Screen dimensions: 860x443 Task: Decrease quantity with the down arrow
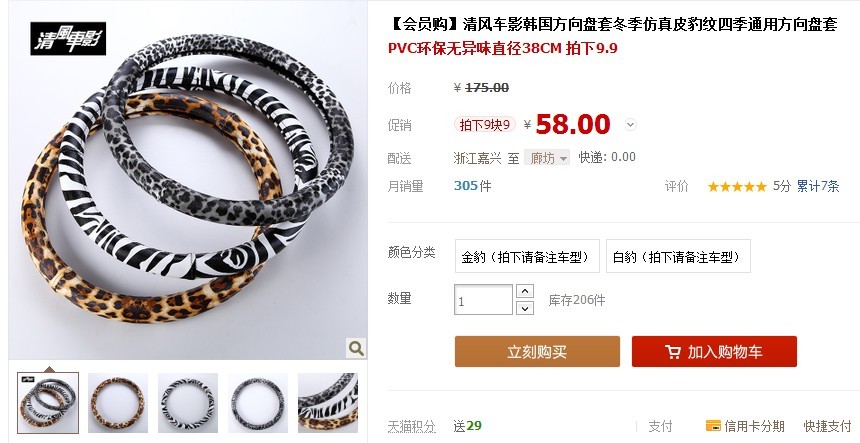pyautogui.click(x=525, y=308)
